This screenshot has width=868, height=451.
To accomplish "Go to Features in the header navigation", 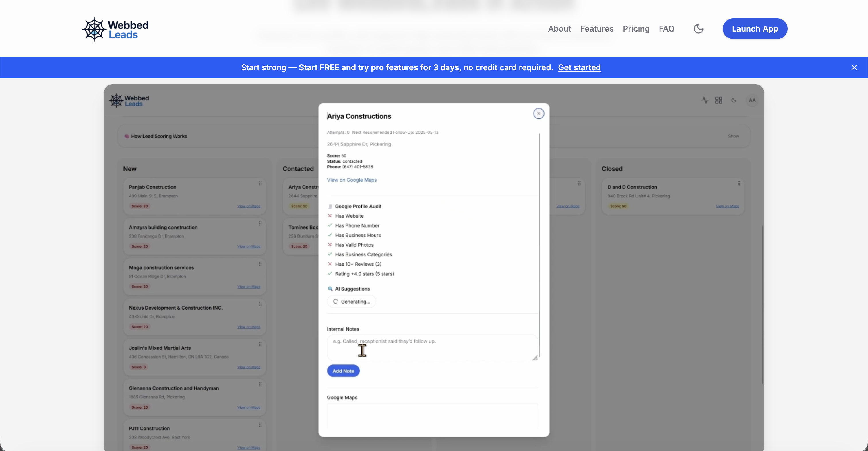I will click(x=597, y=29).
